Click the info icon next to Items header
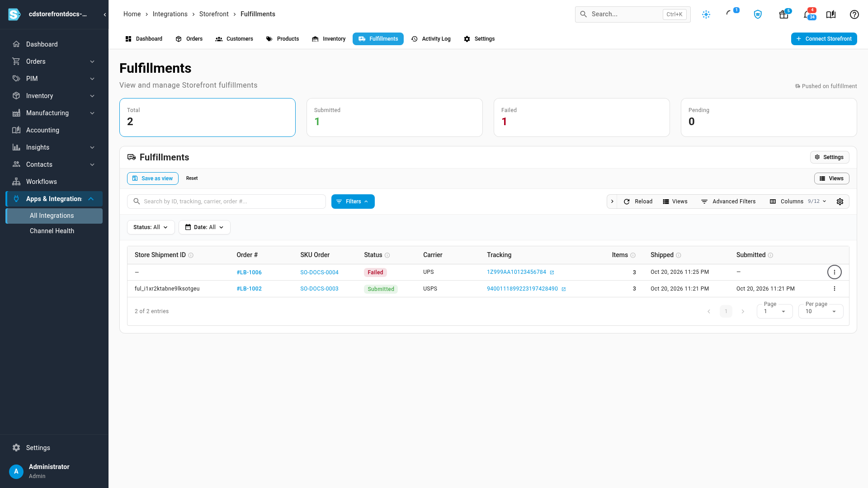 pyautogui.click(x=633, y=255)
